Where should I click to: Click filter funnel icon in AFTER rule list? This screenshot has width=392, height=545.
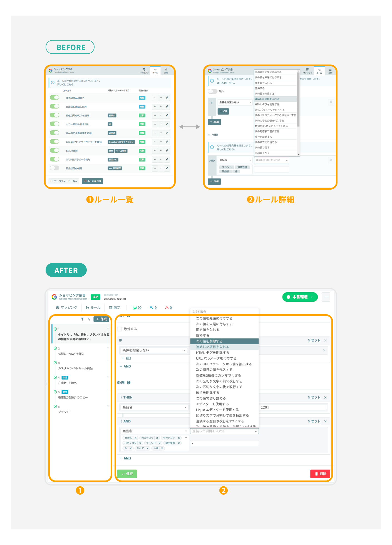point(82,319)
